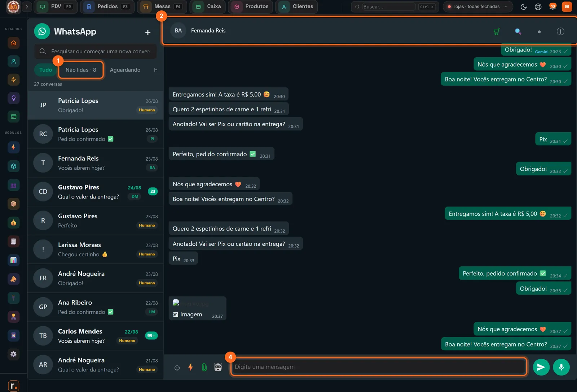Attach a file with the paperclip icon

204,367
